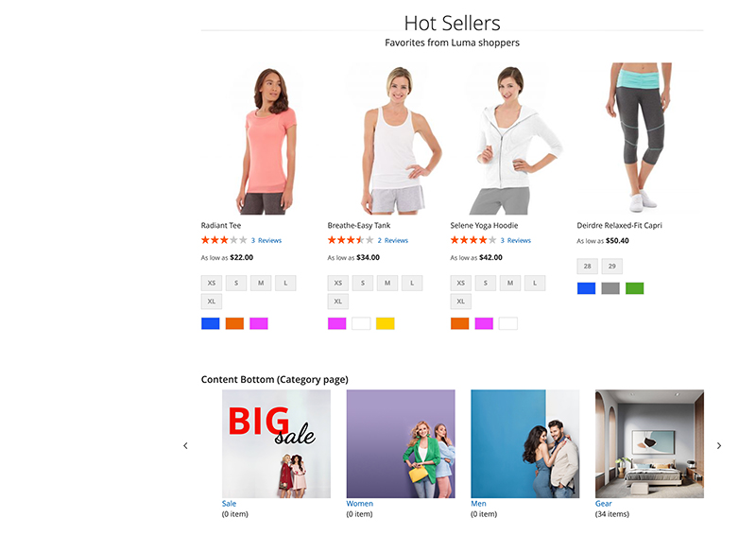The width and height of the screenshot is (756, 535).
Task: Select size M for Breathe-Easy Tank
Action: coord(387,284)
